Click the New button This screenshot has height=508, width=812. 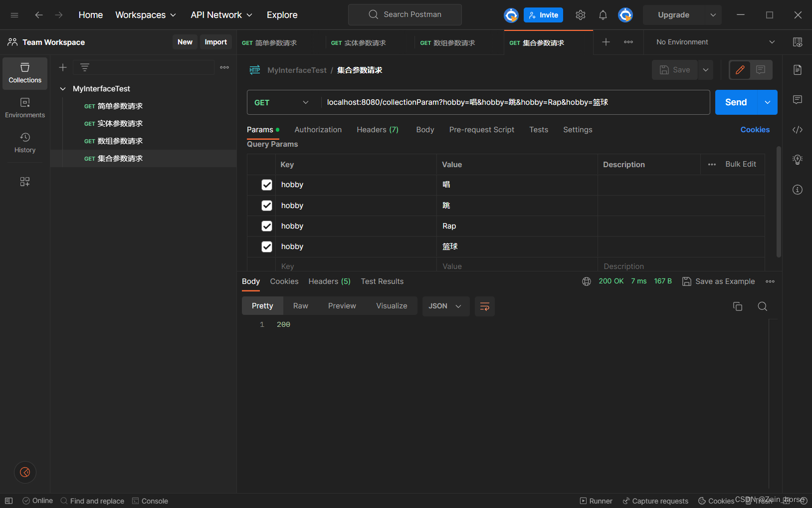tap(185, 42)
